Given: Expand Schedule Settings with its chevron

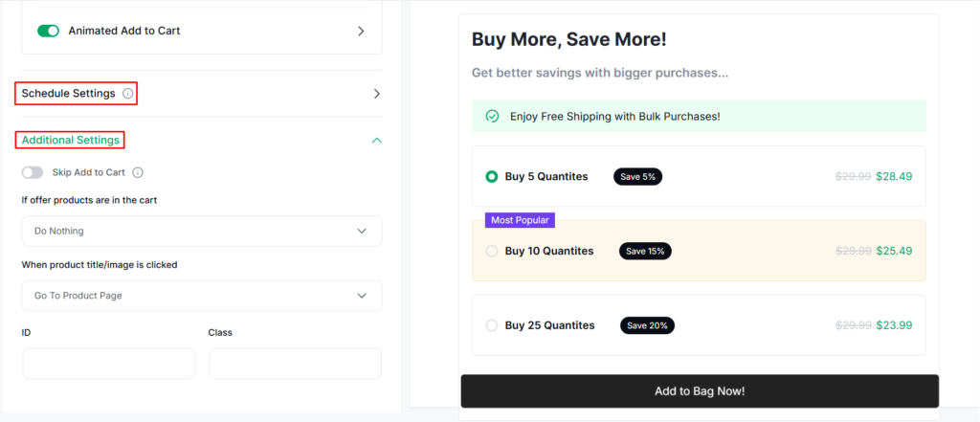Looking at the screenshot, I should pyautogui.click(x=376, y=94).
